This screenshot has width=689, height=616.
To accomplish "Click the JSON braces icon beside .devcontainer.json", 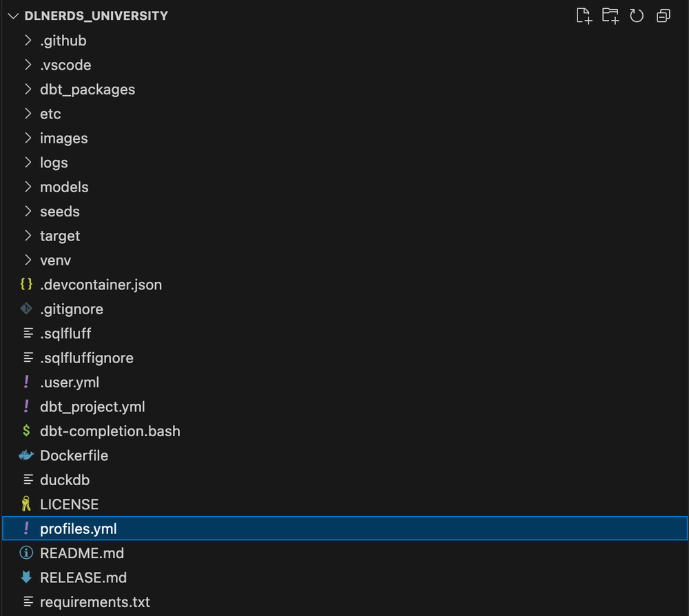I will tap(25, 284).
